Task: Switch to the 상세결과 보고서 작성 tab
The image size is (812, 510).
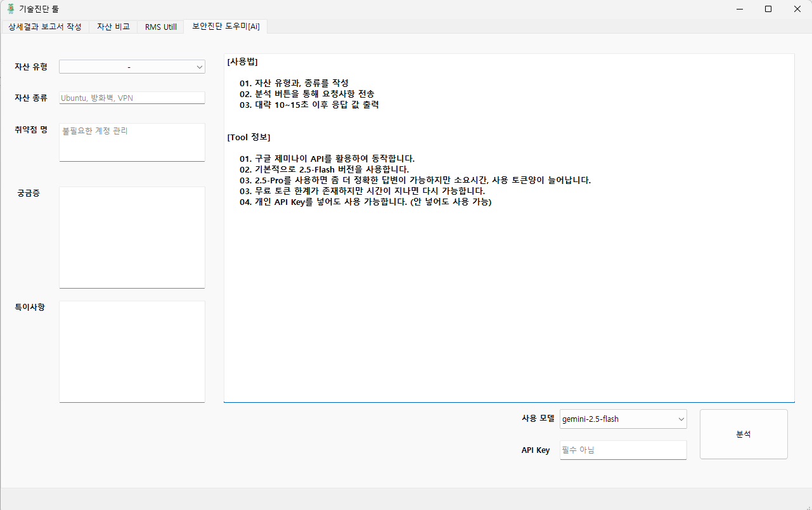Action: coord(45,27)
